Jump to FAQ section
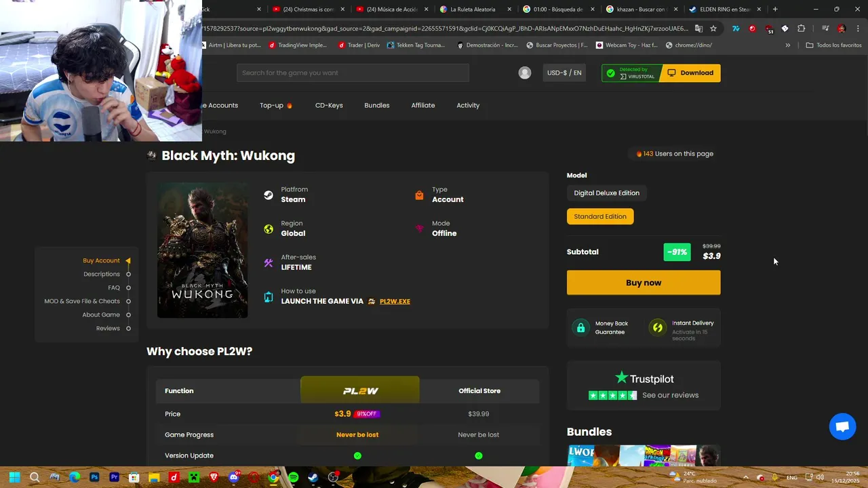The image size is (868, 488). (x=114, y=287)
